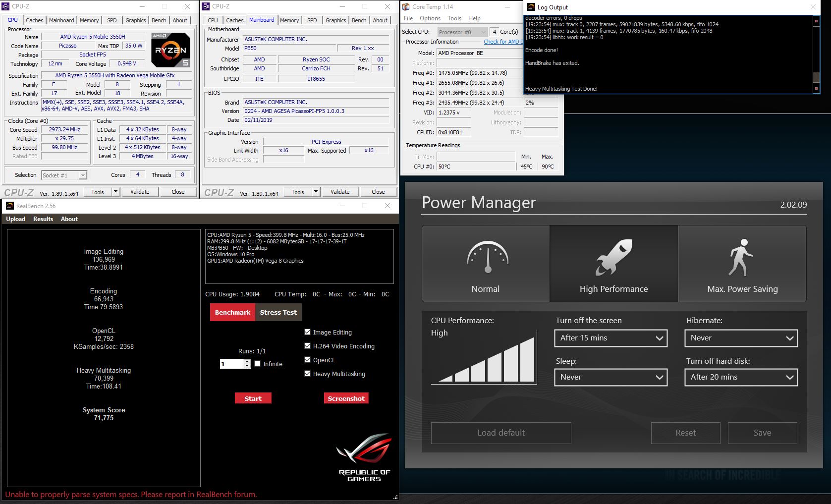Click the Check for AMD driver link

point(502,42)
